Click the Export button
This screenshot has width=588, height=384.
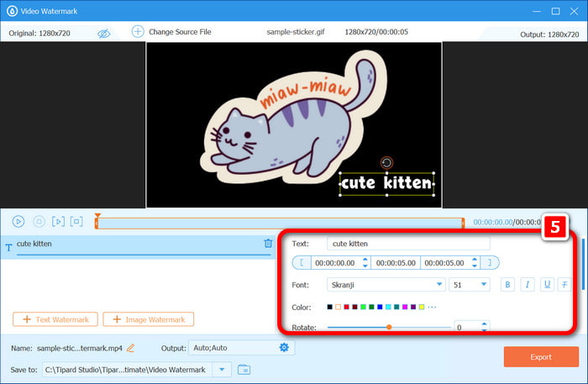(541, 356)
